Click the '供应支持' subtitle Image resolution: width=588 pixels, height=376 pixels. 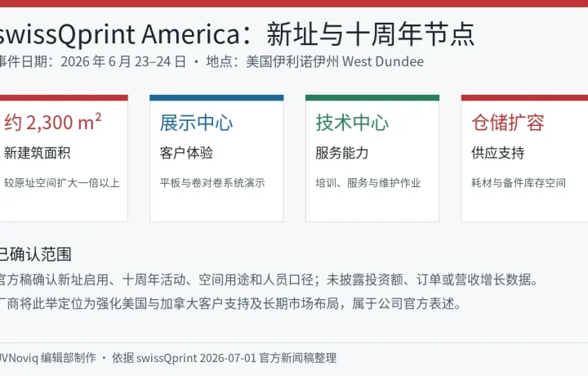[497, 153]
